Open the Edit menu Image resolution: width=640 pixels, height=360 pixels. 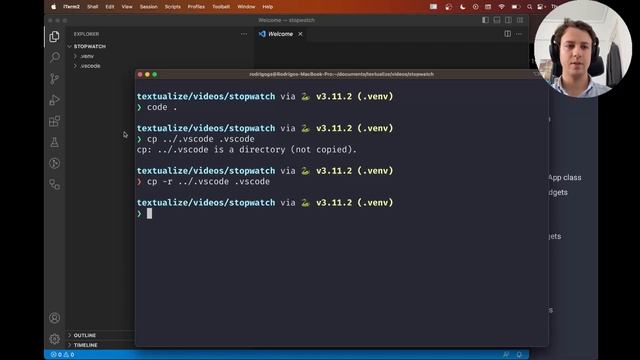110,7
